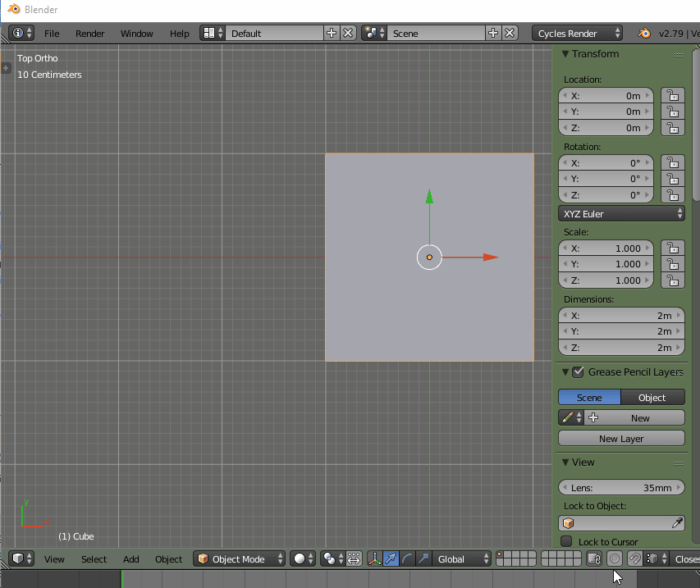The width and height of the screenshot is (700, 588).
Task: Open the eyedropper next to Lock to Object
Action: tap(678, 522)
